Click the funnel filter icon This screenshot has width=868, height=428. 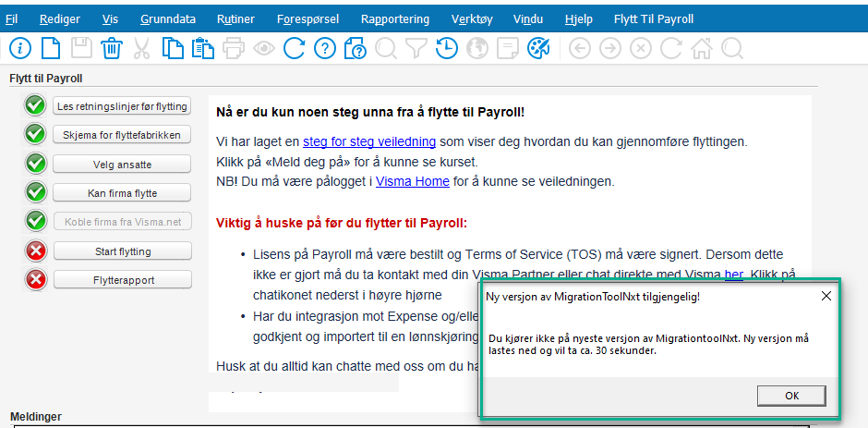click(x=416, y=49)
